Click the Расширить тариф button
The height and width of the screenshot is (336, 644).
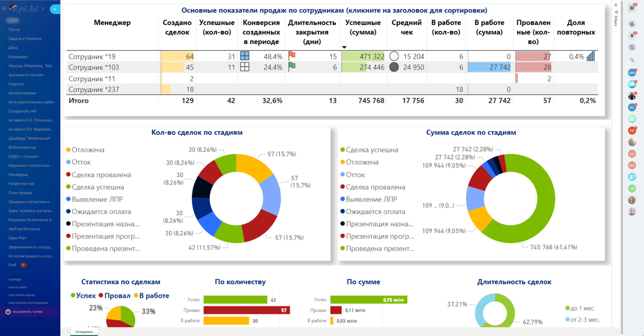28,312
